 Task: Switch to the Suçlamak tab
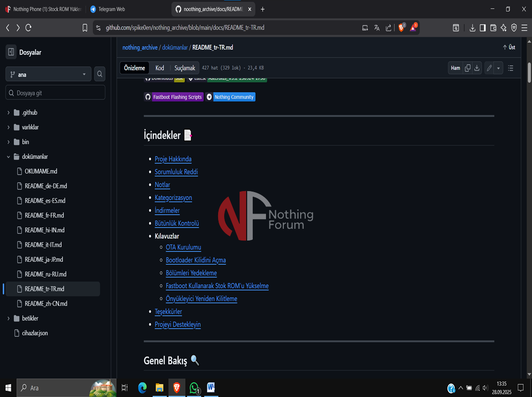(x=184, y=68)
